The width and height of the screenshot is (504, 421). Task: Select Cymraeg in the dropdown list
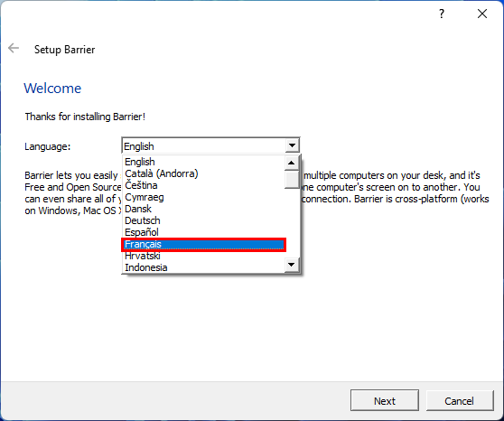click(x=203, y=197)
